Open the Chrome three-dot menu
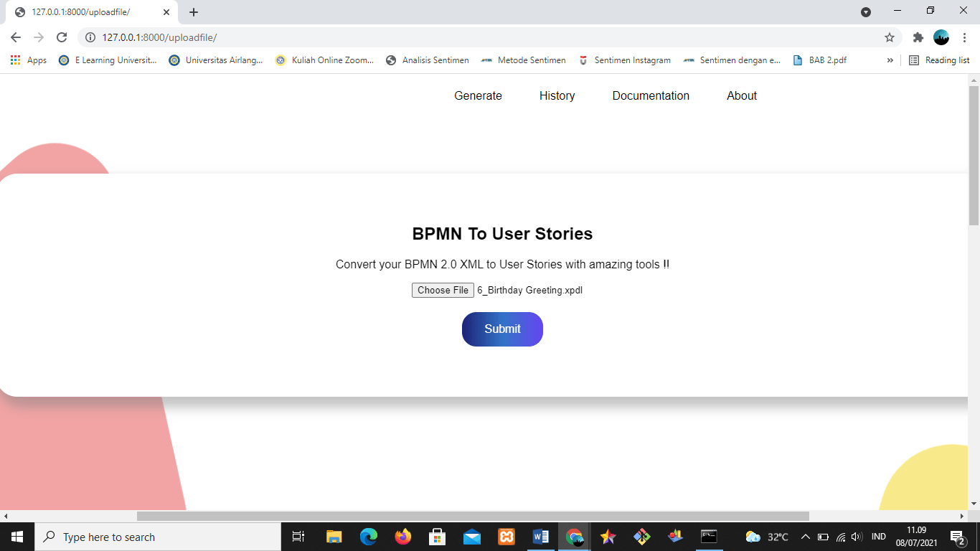Image resolution: width=980 pixels, height=551 pixels. (x=964, y=37)
